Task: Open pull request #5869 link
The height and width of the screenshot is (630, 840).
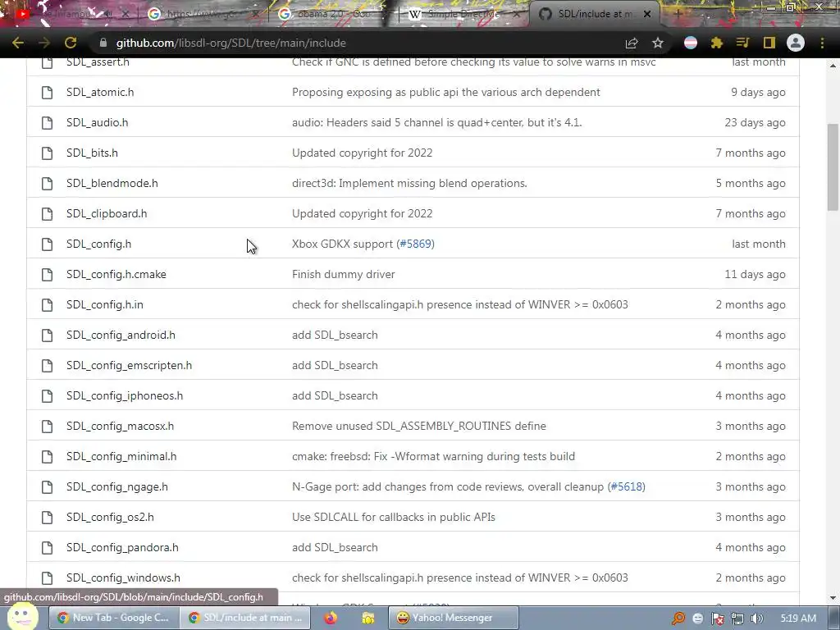Action: click(x=416, y=244)
